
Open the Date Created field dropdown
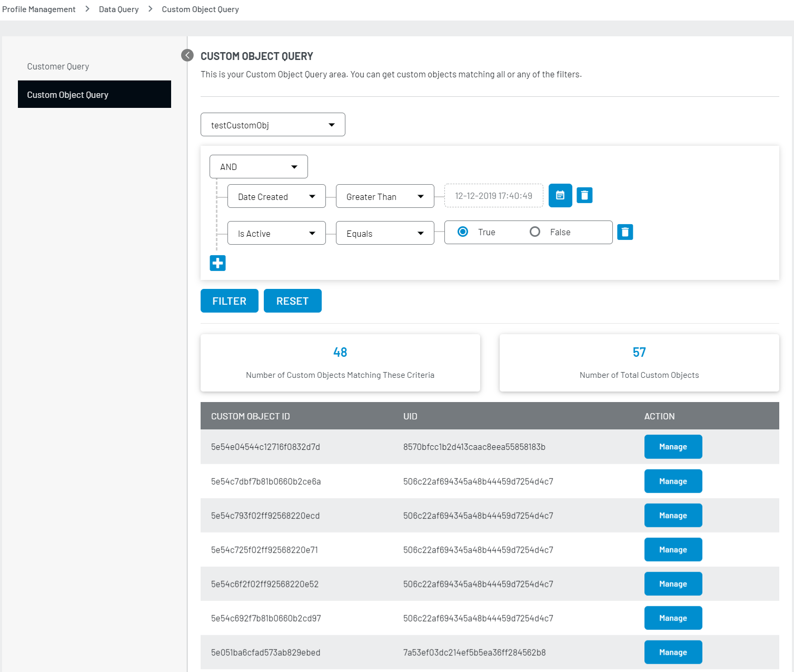276,196
